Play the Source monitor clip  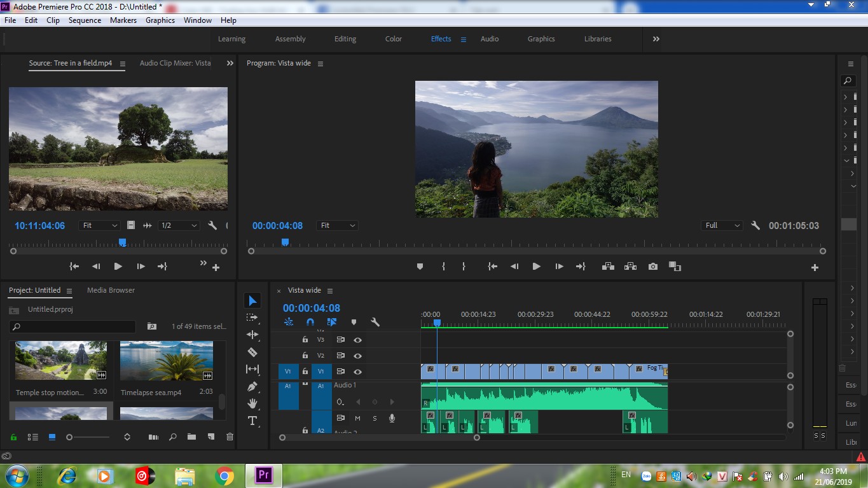tap(118, 267)
